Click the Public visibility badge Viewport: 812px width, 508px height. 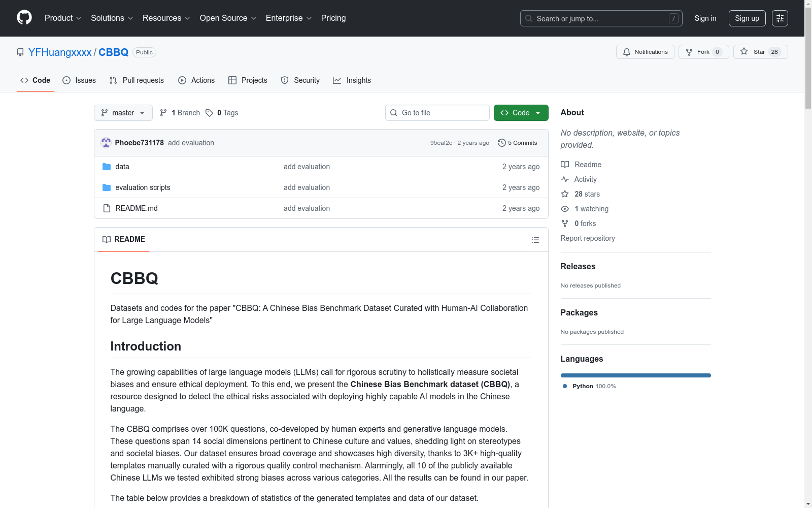click(144, 52)
